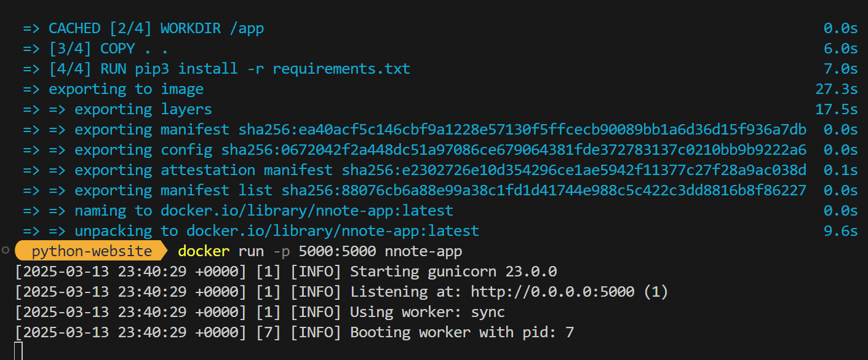Click 'RUN pip3 install -r requirements.txt' step
This screenshot has width=868, height=360.
pos(255,69)
